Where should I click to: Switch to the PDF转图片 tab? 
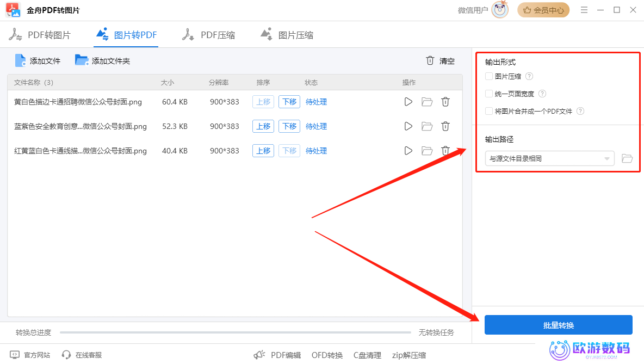tap(40, 35)
